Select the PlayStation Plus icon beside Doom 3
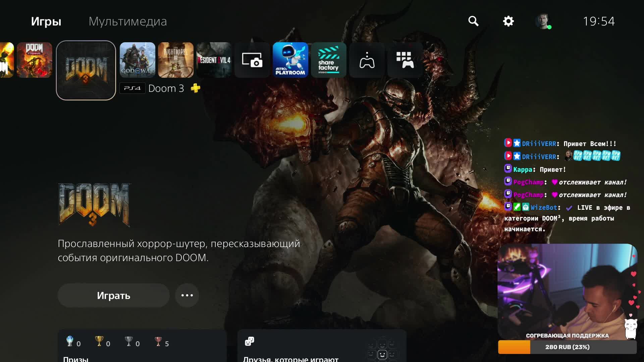 [x=196, y=88]
